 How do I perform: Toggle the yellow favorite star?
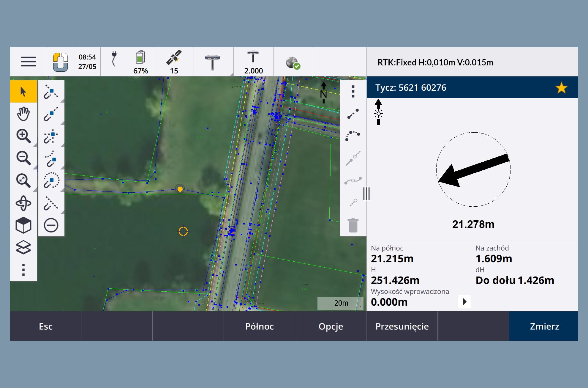coord(561,88)
